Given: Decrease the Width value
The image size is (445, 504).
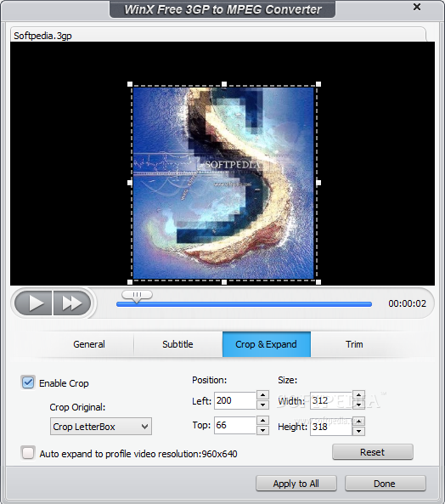Looking at the screenshot, I should pyautogui.click(x=358, y=405).
